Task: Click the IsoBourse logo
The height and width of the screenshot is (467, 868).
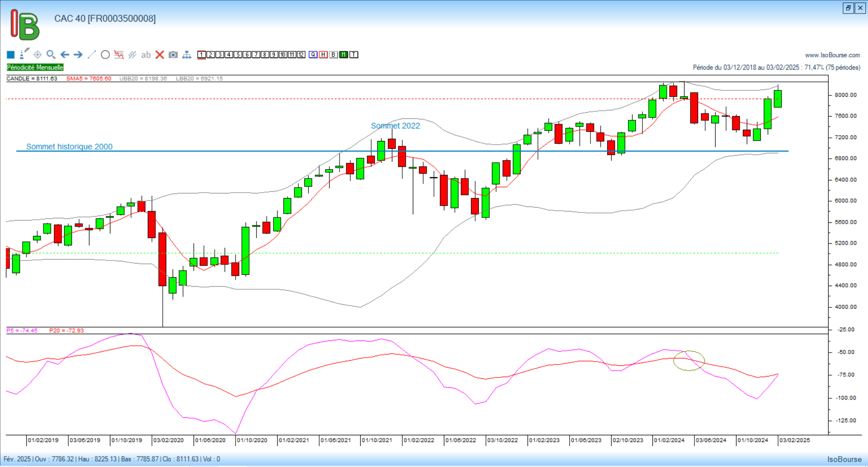Action: (x=25, y=25)
